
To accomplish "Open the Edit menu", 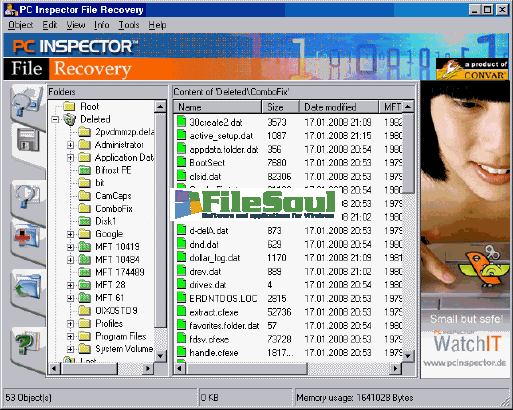I will point(50,25).
